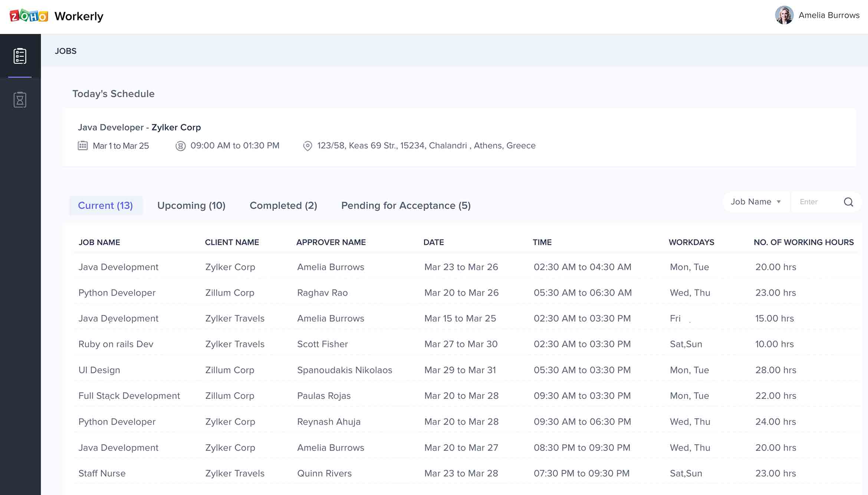Click the APPROVER NAME column header
Image resolution: width=868 pixels, height=495 pixels.
331,242
